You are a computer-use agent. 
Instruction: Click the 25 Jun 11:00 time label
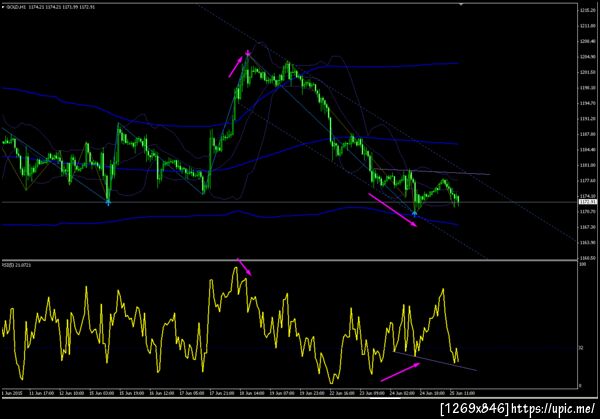[462, 393]
